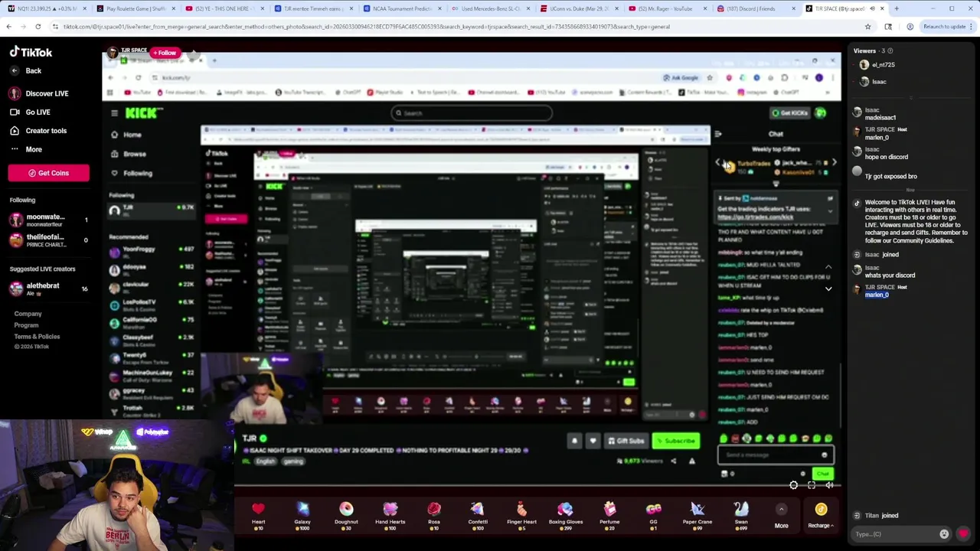
Task: Open the emoji picker in chat
Action: [944, 534]
